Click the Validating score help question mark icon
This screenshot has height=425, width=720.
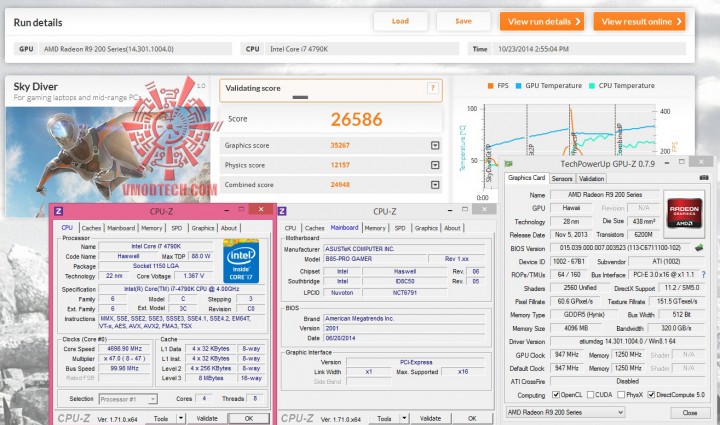432,88
